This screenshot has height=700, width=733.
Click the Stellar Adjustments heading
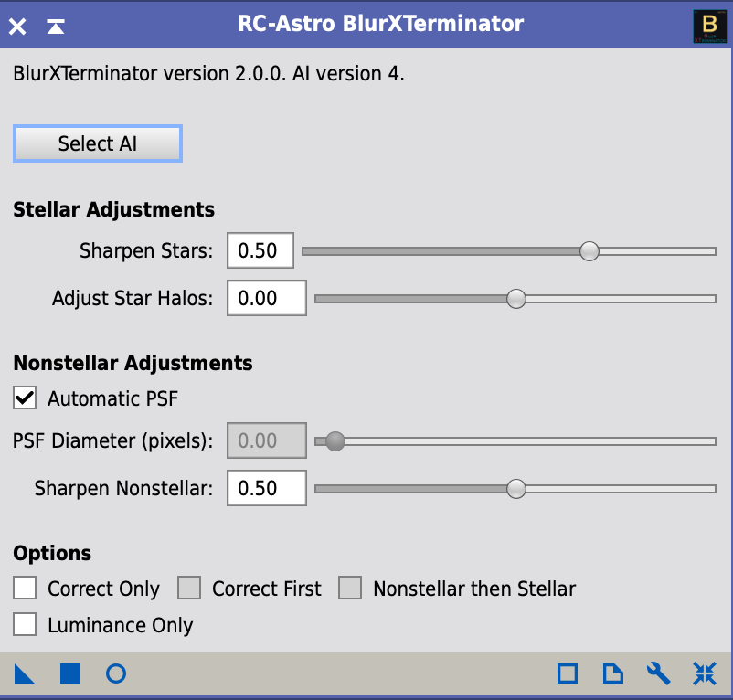(x=113, y=209)
